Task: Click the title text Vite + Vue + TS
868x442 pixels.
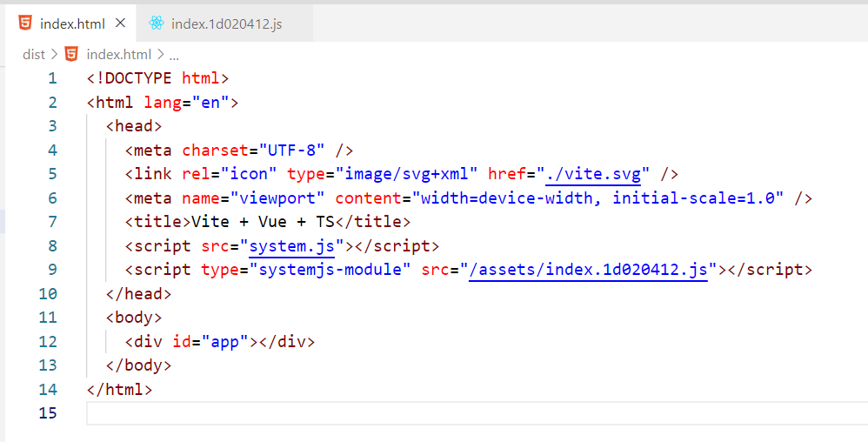Action: click(263, 222)
